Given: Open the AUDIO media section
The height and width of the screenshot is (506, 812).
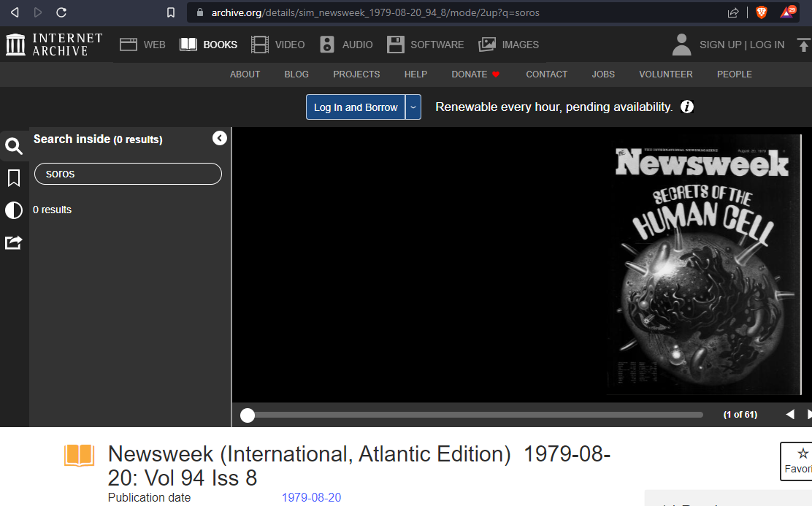Looking at the screenshot, I should (346, 45).
